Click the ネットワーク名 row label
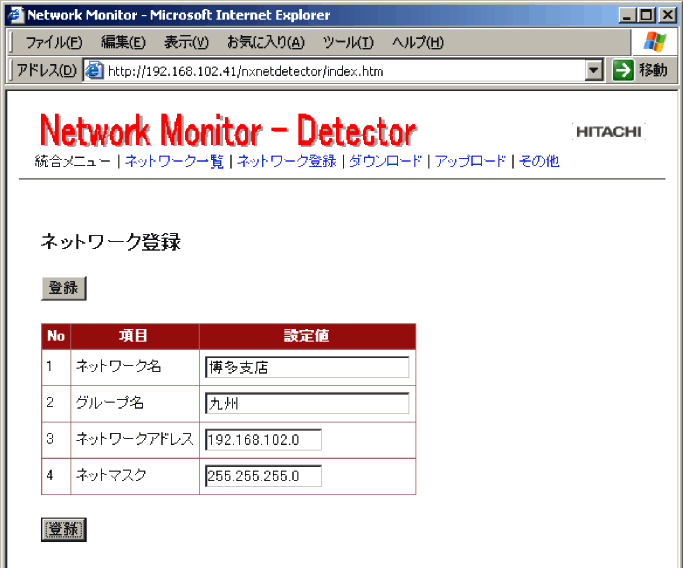 tap(118, 366)
